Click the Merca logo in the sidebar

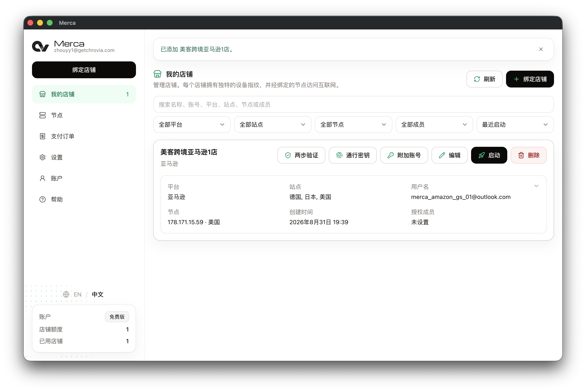[40, 46]
